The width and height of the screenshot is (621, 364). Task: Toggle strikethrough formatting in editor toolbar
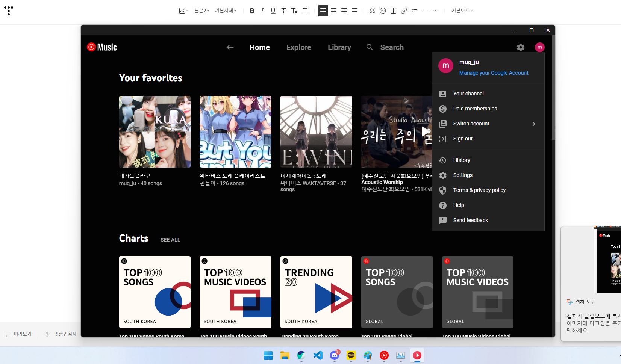tap(283, 11)
